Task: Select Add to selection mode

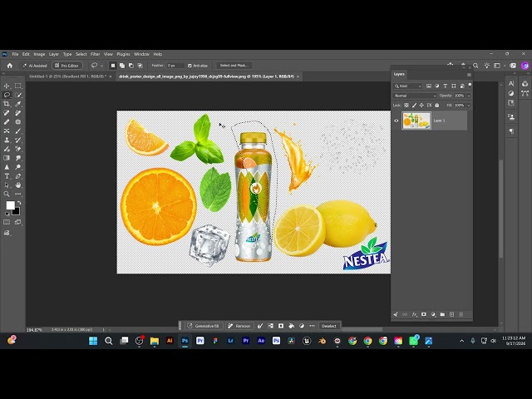Action: point(122,66)
